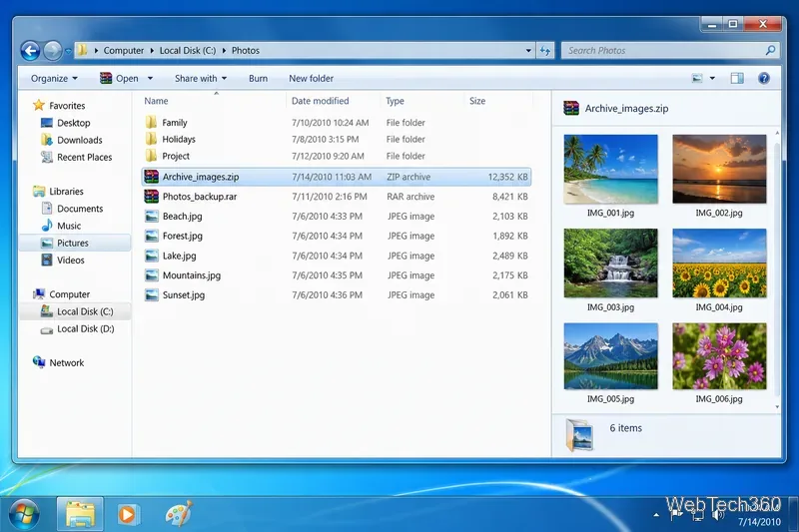
Task: Click the magnifier icon in search box
Action: click(770, 50)
